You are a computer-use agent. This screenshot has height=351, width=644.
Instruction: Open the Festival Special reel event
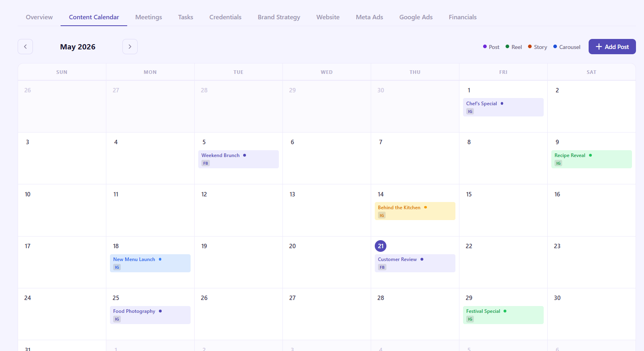503,315
